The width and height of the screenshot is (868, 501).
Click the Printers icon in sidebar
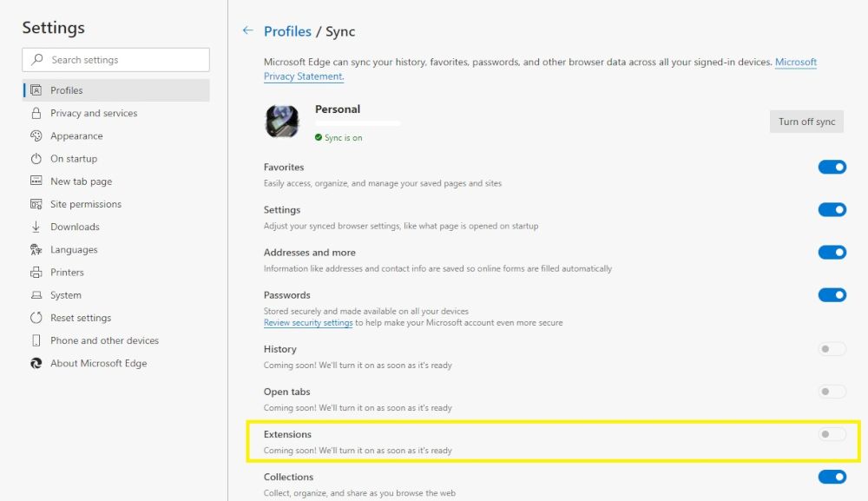pos(36,272)
